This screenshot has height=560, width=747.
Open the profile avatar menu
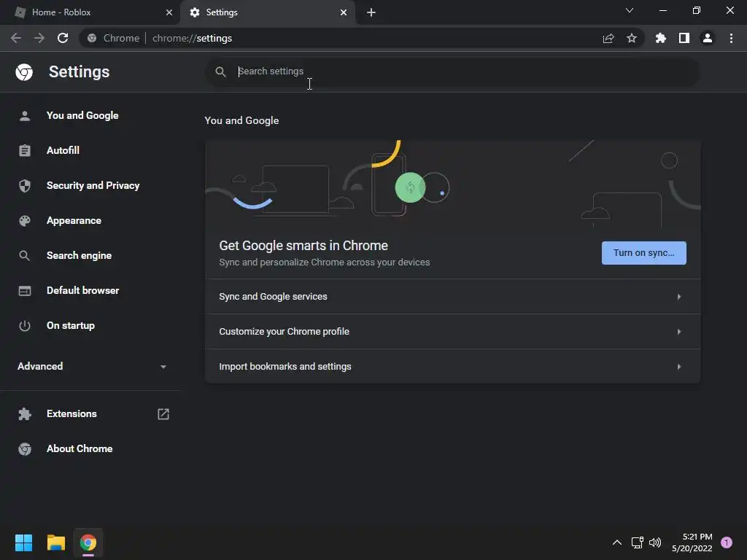pyautogui.click(x=708, y=38)
